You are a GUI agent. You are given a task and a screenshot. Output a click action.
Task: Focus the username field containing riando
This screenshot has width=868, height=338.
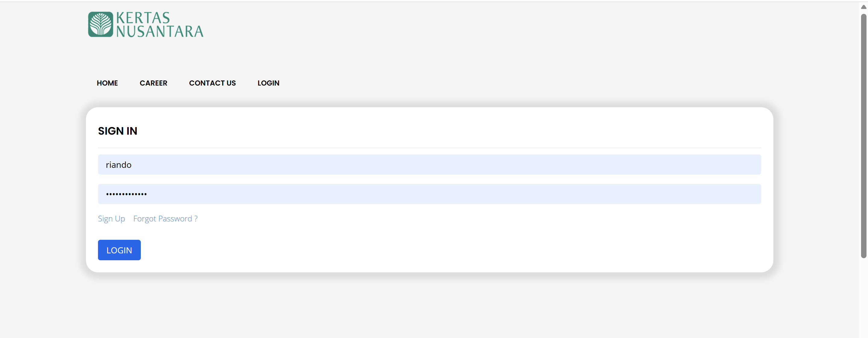[x=429, y=164]
